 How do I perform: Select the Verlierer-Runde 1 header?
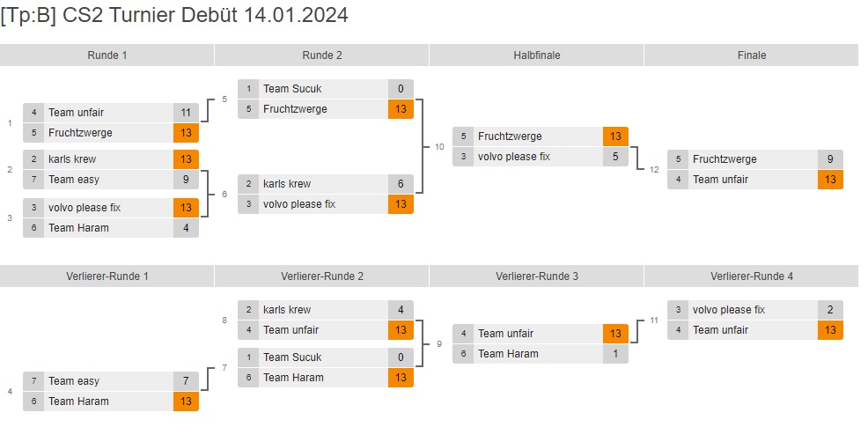[107, 276]
